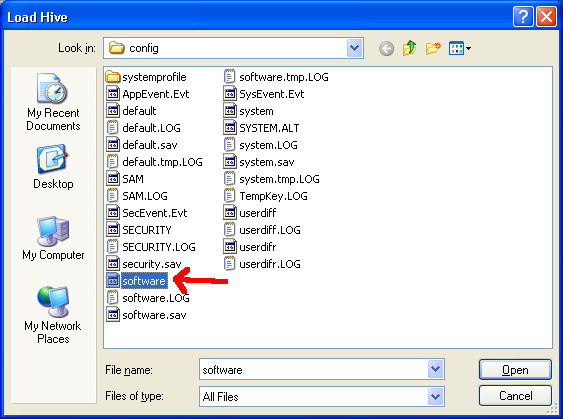Open My Network Places shortcut

click(x=53, y=315)
